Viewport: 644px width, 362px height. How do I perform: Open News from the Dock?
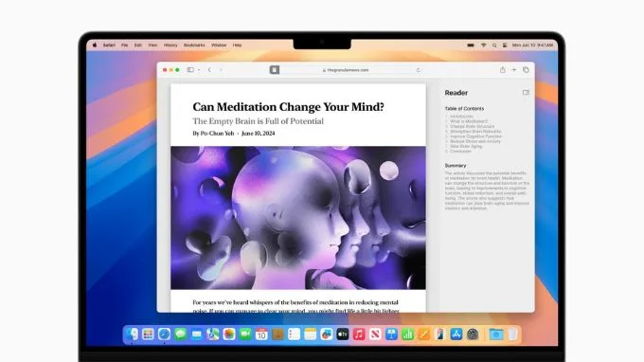pos(375,335)
